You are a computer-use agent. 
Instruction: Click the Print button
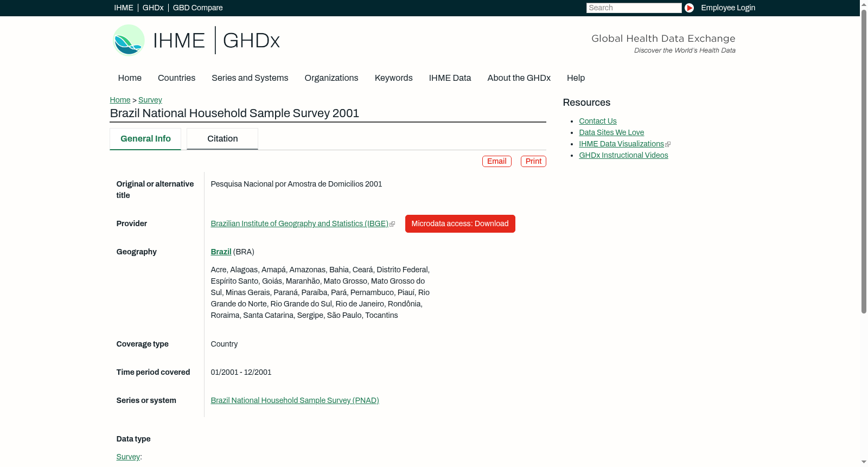point(533,161)
